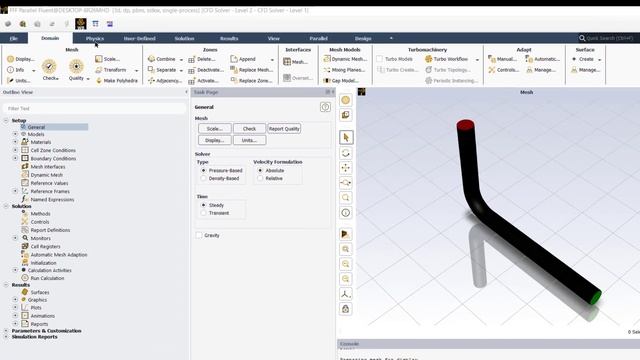The width and height of the screenshot is (640, 360).
Task: Select the rotate view tool
Action: click(x=346, y=153)
